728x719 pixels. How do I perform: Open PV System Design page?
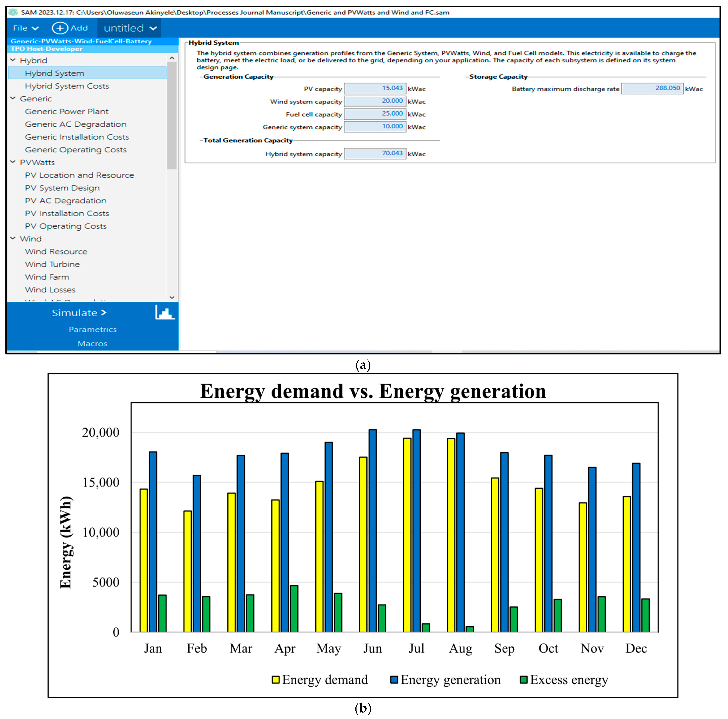pyautogui.click(x=62, y=188)
